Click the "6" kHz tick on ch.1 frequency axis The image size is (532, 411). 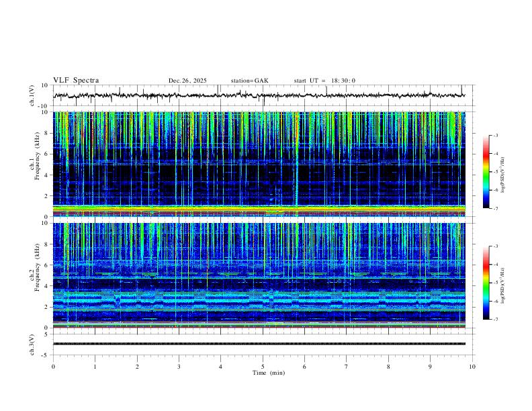[47, 154]
